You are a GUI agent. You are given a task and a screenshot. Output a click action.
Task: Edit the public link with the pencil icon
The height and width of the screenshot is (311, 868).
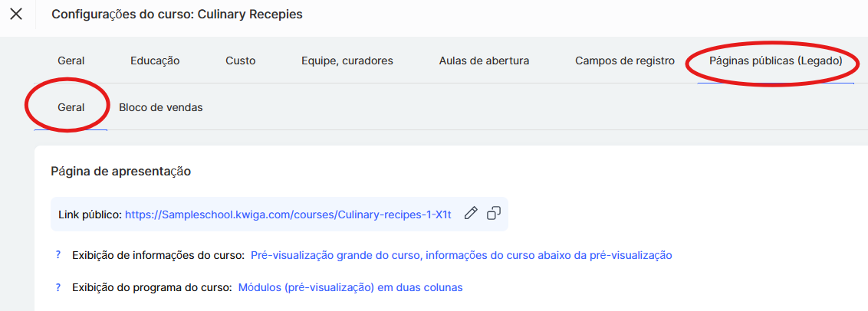[471, 213]
